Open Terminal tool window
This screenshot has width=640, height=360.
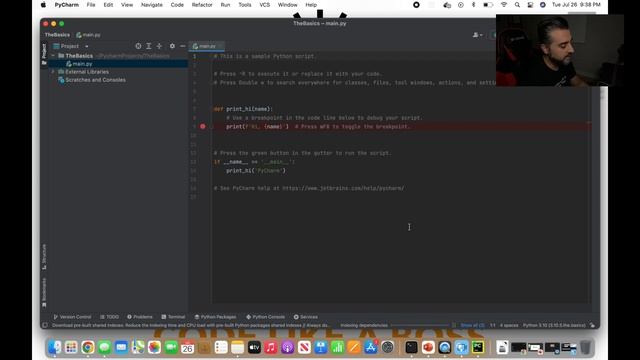pyautogui.click(x=173, y=317)
